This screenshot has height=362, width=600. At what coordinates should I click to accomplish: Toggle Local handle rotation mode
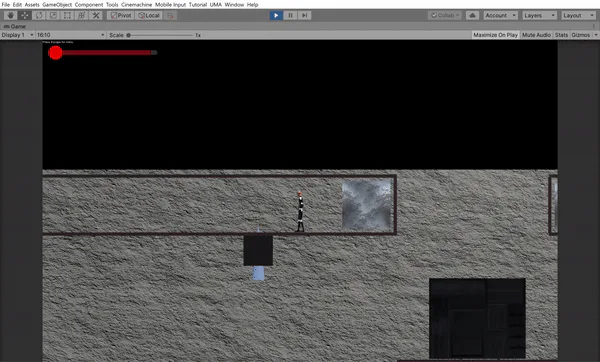point(149,15)
